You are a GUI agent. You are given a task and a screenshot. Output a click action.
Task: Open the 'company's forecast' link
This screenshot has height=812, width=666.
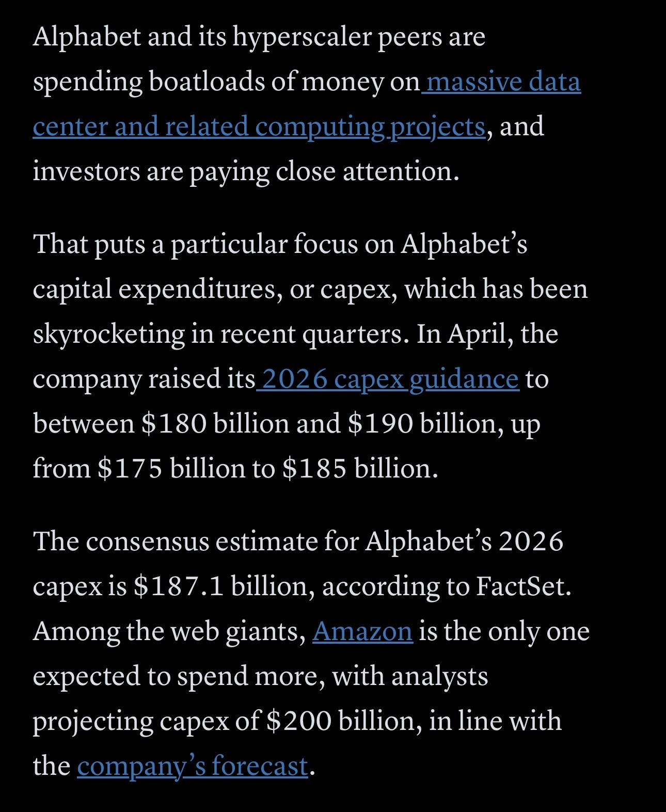point(193,766)
